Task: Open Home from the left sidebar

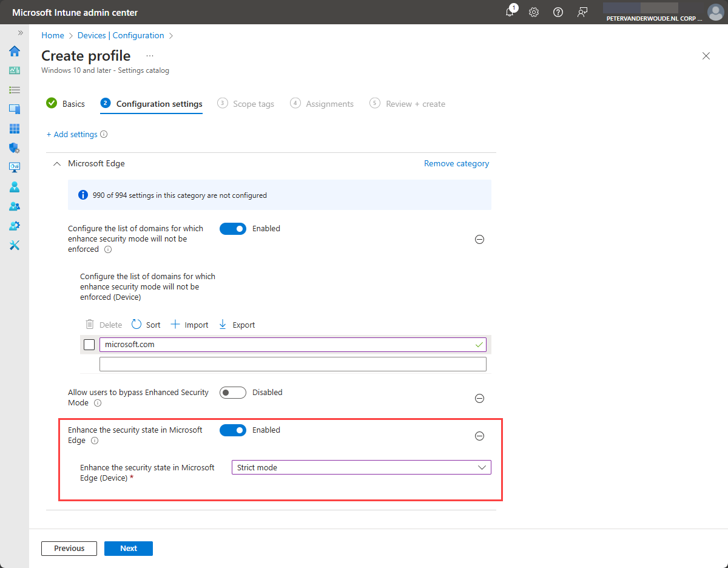Action: pos(15,51)
